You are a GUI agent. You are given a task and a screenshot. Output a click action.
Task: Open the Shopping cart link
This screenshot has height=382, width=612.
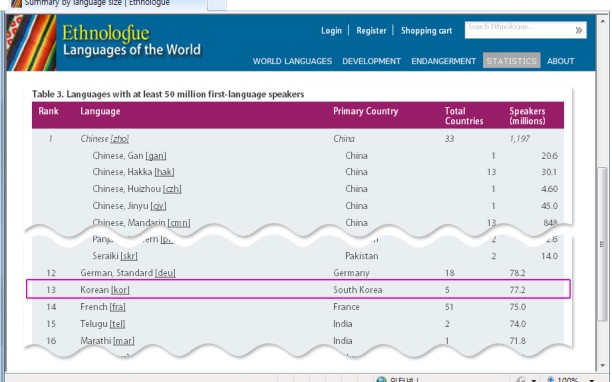(x=426, y=30)
